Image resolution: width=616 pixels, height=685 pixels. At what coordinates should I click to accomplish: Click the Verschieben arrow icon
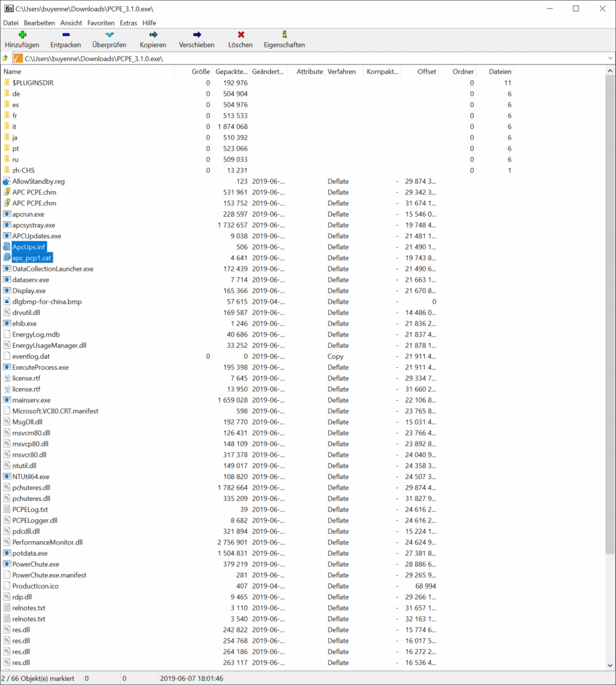197,35
